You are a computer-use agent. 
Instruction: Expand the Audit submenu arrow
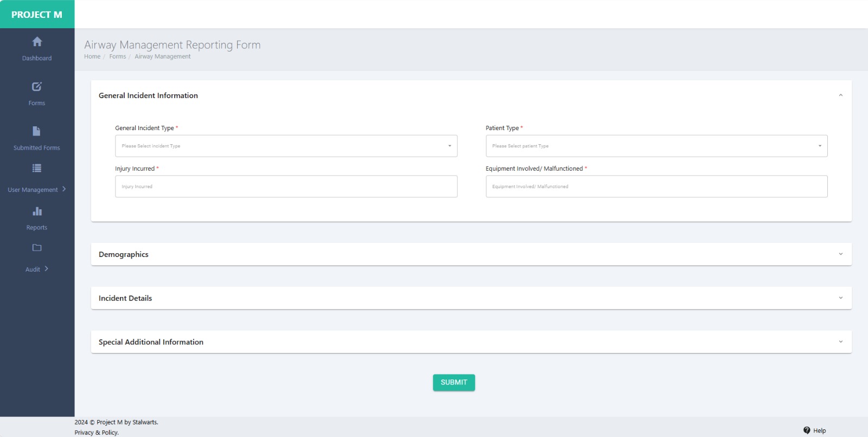coord(47,269)
